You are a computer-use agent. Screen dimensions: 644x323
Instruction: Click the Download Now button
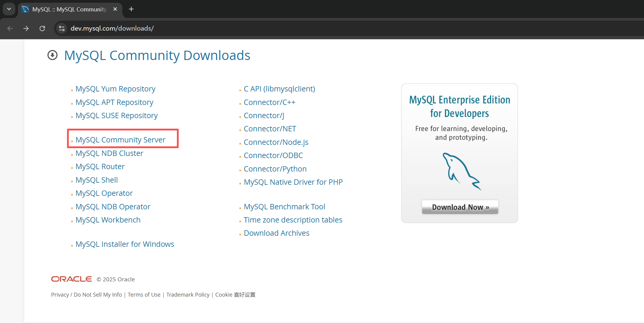(x=460, y=207)
